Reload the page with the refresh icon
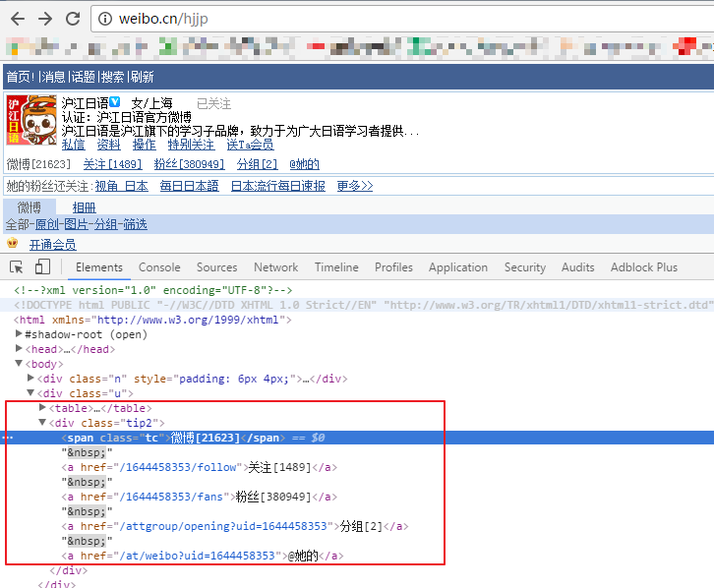 73,19
